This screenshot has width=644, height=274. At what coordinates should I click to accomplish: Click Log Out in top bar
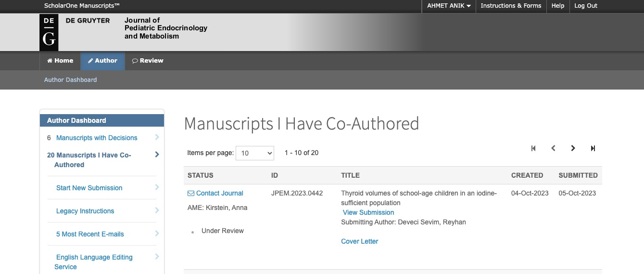pos(585,6)
